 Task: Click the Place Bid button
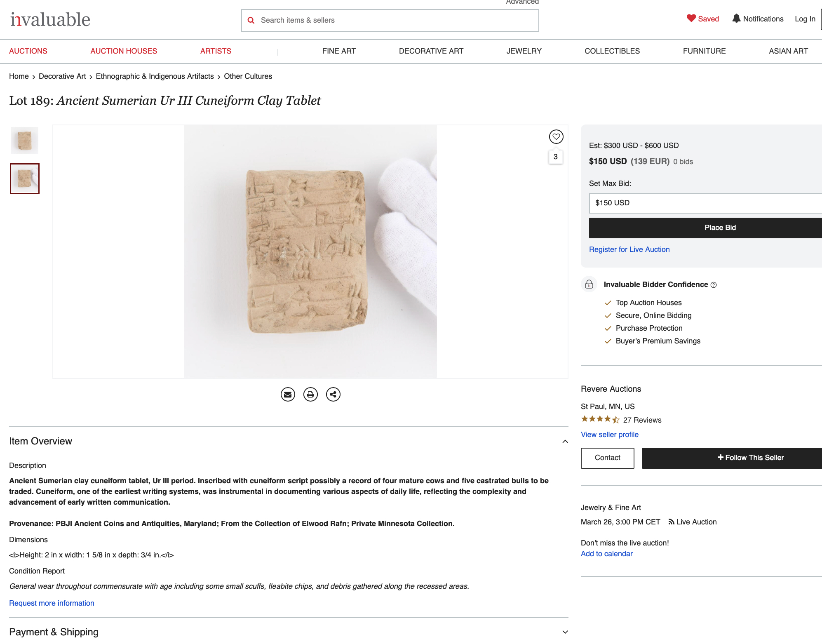click(720, 228)
